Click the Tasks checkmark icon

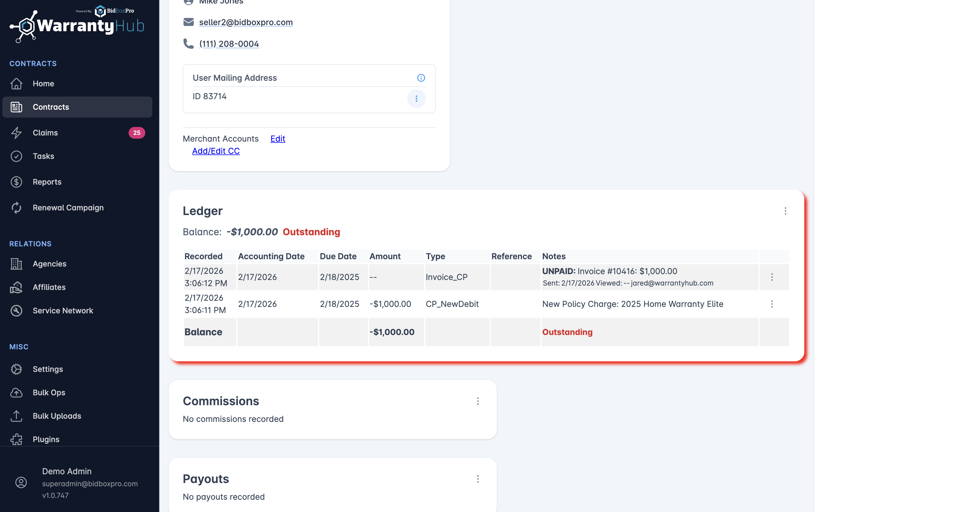coord(16,156)
